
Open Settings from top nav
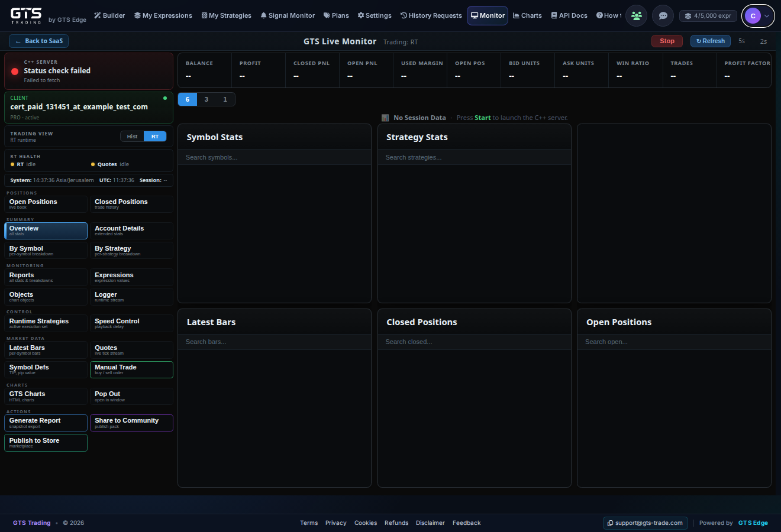[375, 16]
